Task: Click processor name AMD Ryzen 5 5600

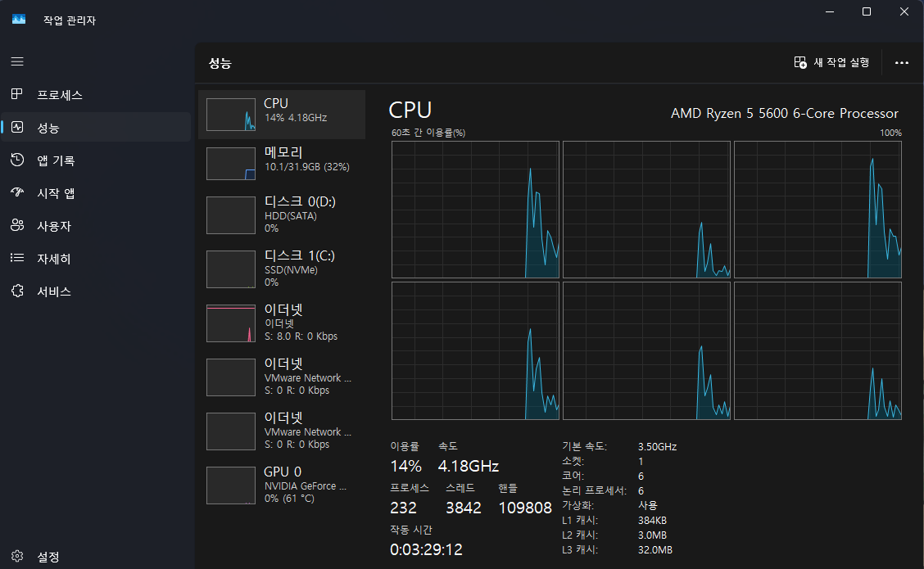Action: click(x=785, y=113)
